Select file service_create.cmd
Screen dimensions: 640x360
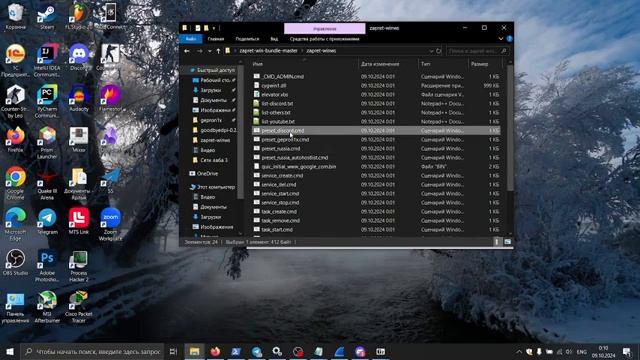[282, 176]
